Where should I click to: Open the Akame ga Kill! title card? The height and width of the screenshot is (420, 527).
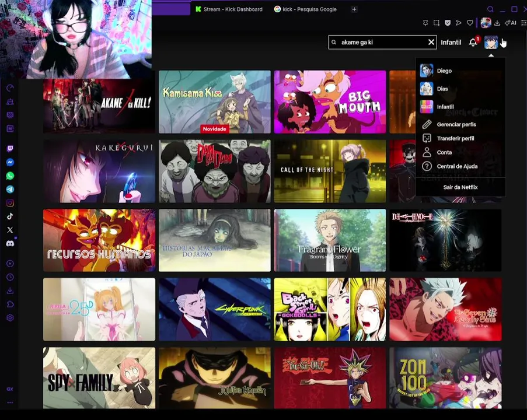[x=99, y=106]
